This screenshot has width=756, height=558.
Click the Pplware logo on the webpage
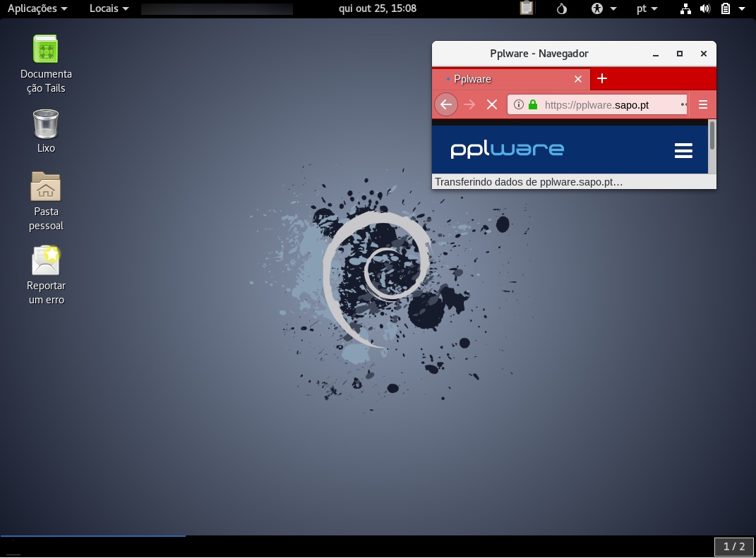506,149
